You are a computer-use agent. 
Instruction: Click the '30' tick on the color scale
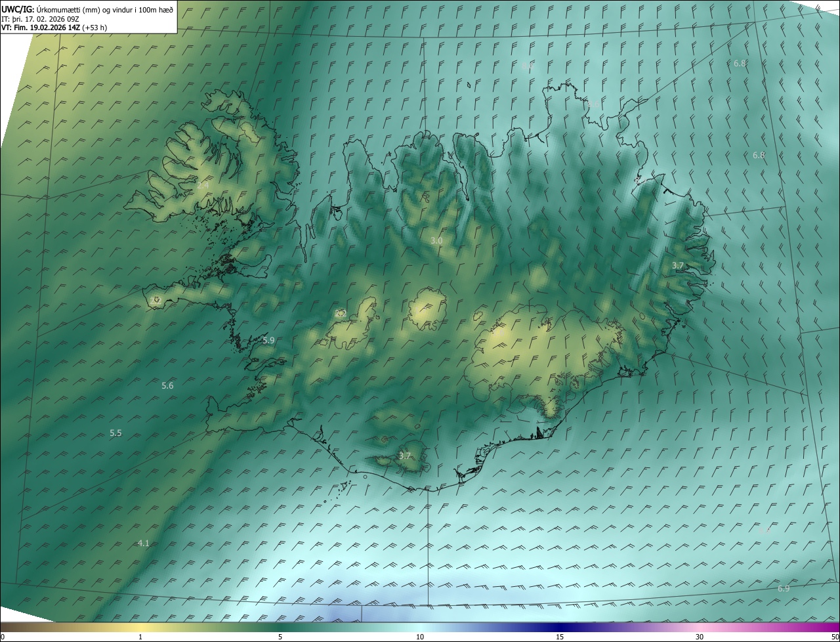click(x=700, y=637)
